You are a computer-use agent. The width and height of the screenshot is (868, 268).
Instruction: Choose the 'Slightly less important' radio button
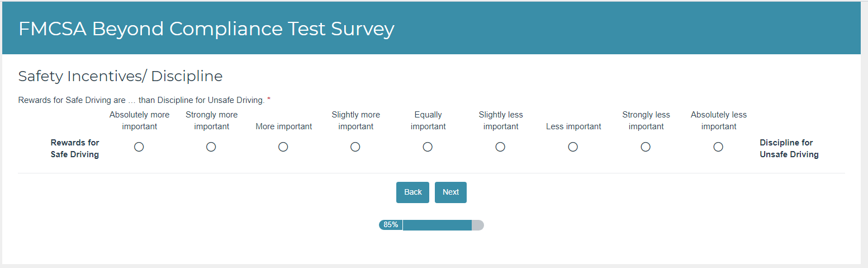pos(500,147)
